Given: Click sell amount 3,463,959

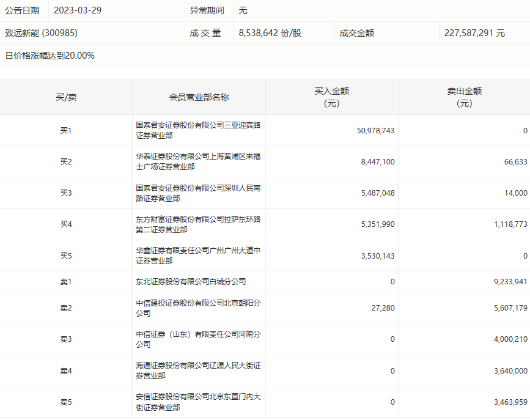Looking at the screenshot, I should pyautogui.click(x=510, y=402).
